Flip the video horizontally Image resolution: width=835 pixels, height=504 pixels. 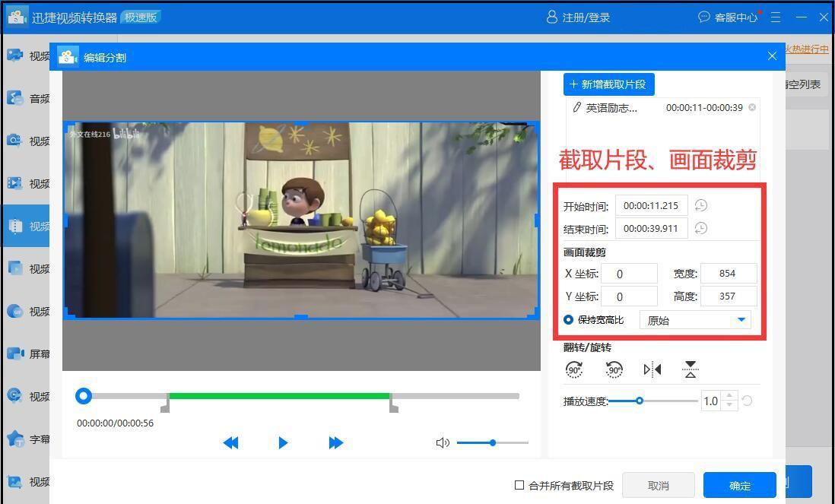coord(652,369)
